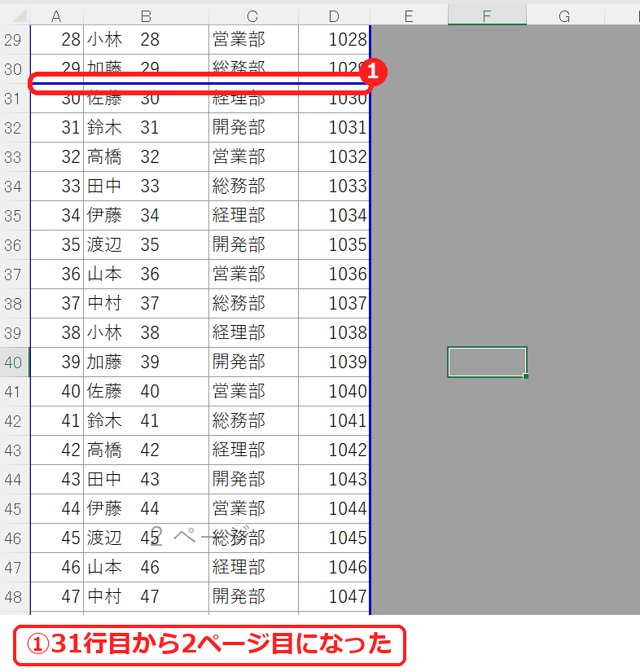Viewport: 640px width, 672px height.
Task: Click 総務部 cell in row 38
Action: (x=253, y=304)
